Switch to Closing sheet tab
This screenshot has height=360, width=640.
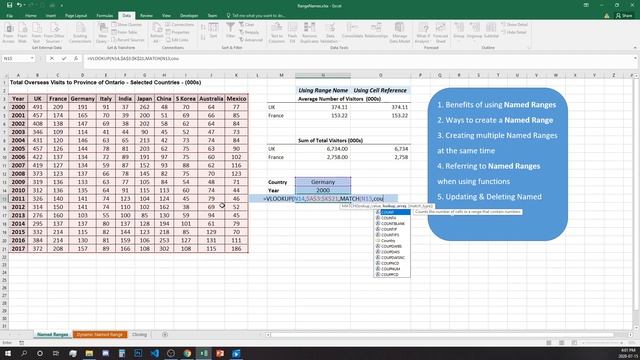pyautogui.click(x=139, y=334)
